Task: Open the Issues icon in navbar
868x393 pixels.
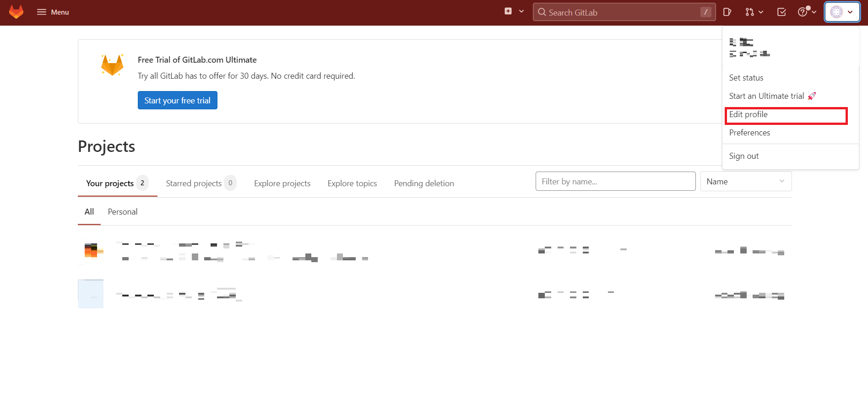Action: 727,12
